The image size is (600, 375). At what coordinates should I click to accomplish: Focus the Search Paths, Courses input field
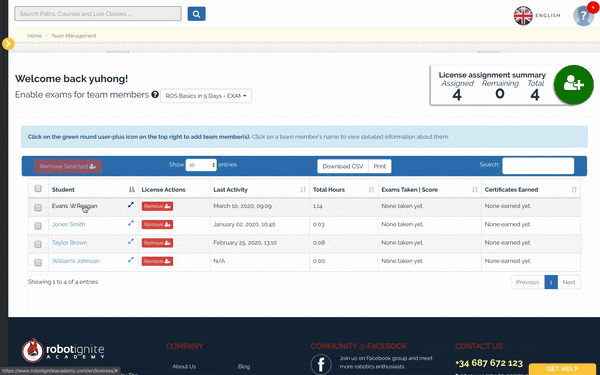point(98,14)
